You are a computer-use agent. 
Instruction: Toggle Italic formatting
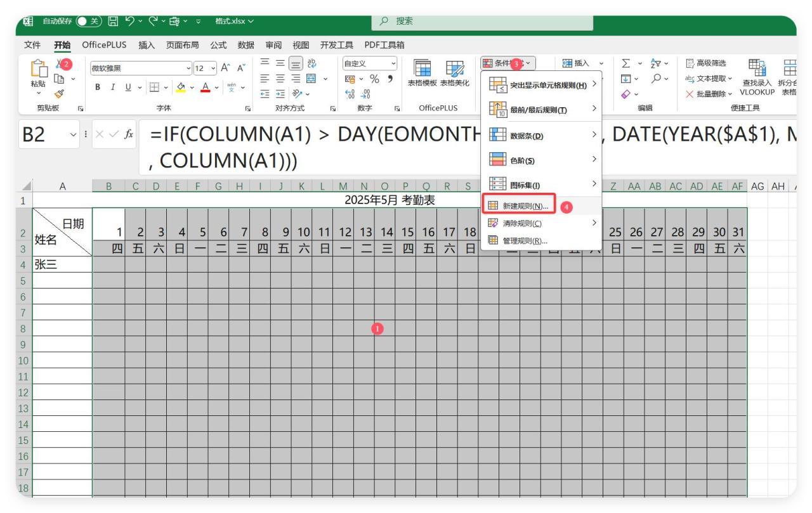point(113,87)
